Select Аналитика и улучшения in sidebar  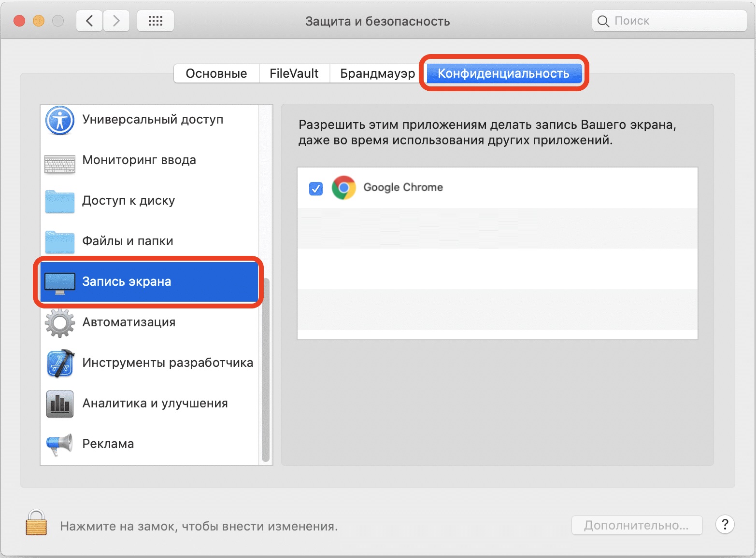click(155, 403)
